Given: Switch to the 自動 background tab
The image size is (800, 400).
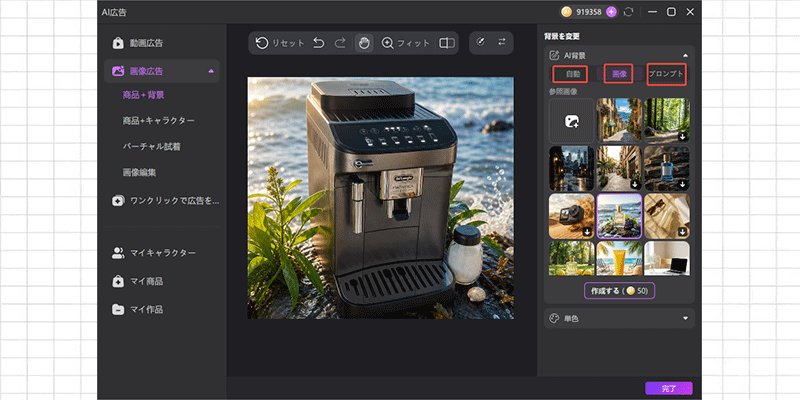Looking at the screenshot, I should [x=570, y=74].
